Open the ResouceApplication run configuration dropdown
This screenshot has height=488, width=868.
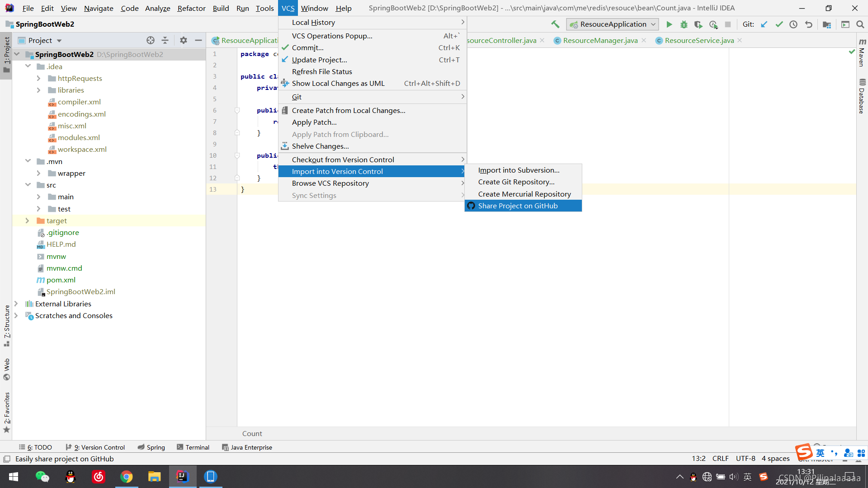point(613,24)
